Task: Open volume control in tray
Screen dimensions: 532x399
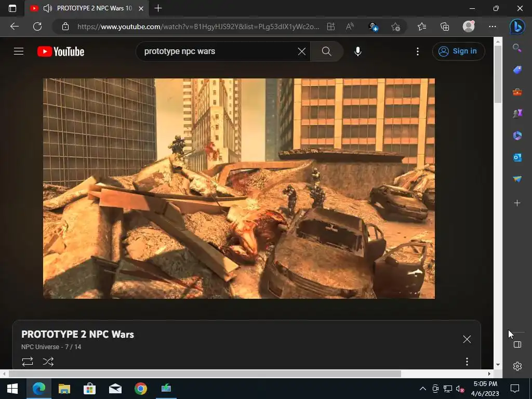Action: click(460, 389)
